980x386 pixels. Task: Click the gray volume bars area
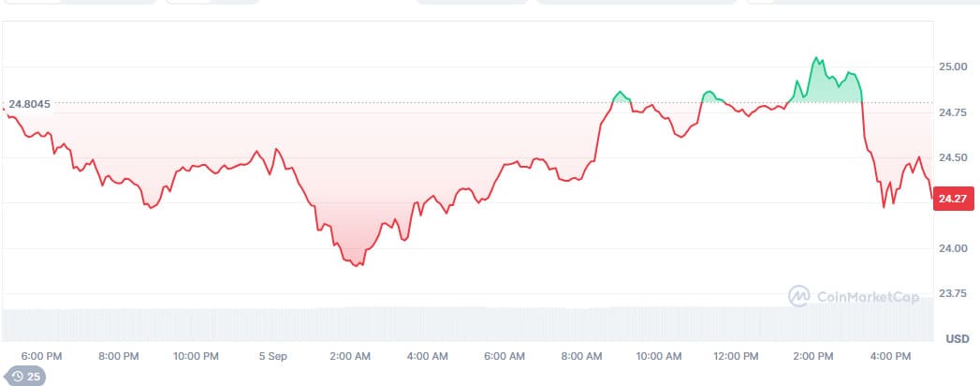pos(468,323)
